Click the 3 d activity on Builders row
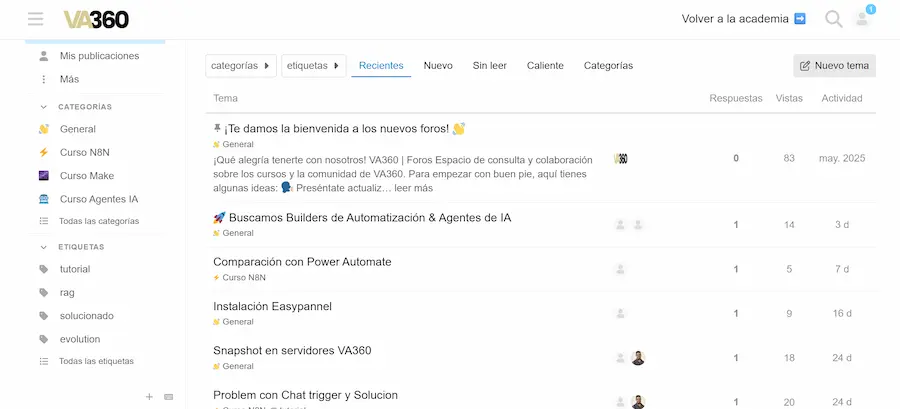 point(842,225)
